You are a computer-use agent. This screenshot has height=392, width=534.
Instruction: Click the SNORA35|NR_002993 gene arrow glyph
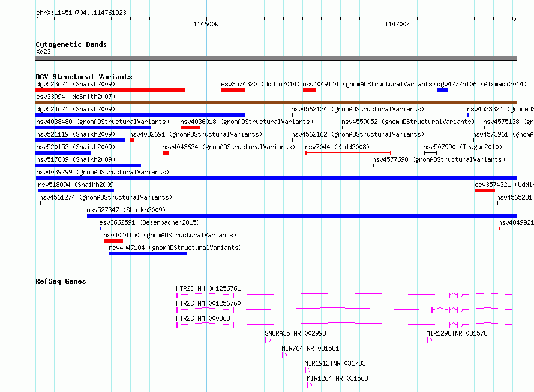point(268,340)
